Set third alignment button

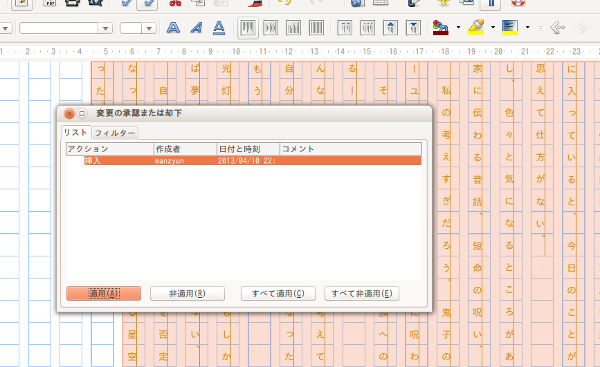293,28
